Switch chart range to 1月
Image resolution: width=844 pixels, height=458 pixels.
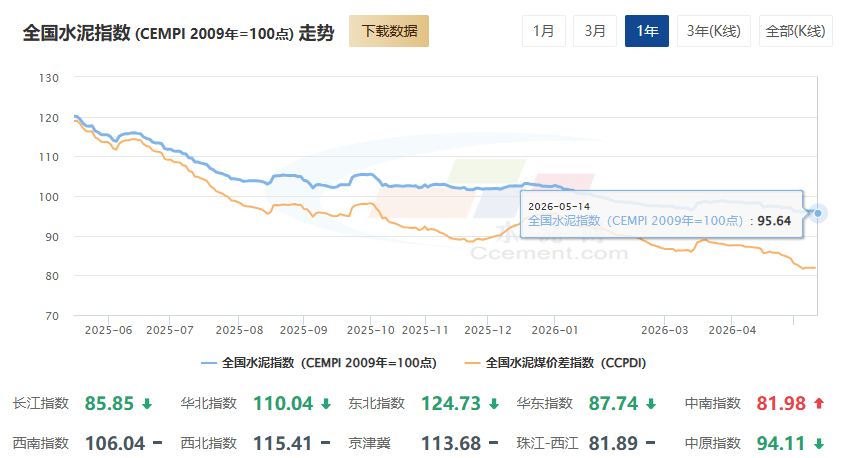click(x=544, y=31)
